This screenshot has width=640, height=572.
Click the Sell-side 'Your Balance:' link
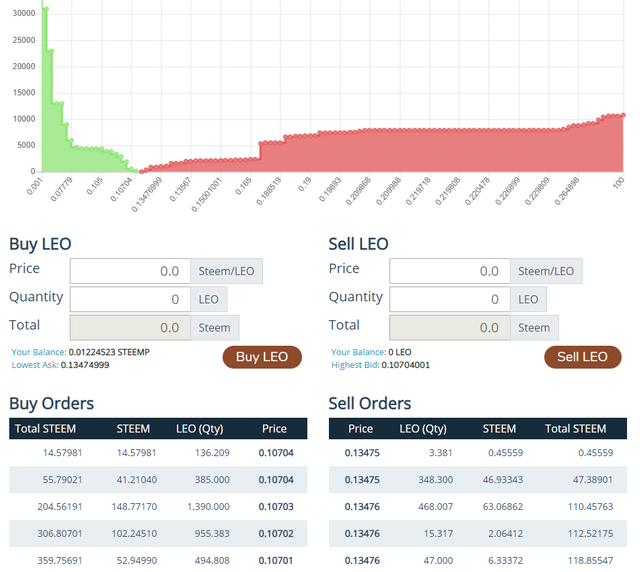(358, 352)
